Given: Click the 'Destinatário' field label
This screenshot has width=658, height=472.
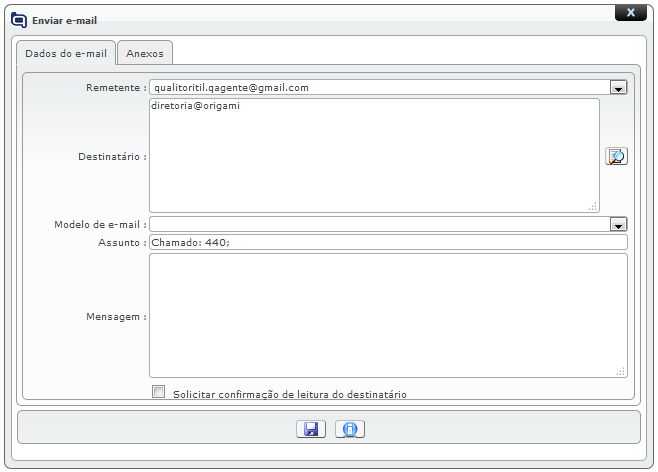Looking at the screenshot, I should pos(111,157).
